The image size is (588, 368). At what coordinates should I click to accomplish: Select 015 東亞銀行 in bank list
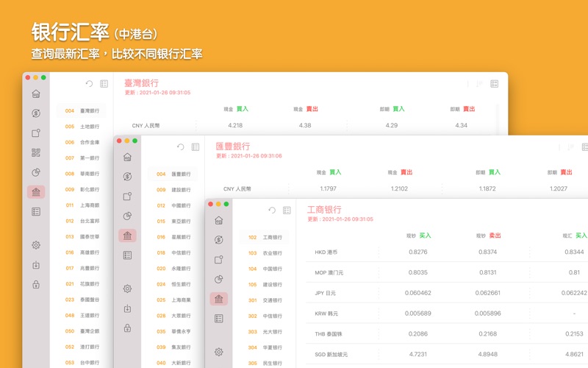pyautogui.click(x=173, y=222)
